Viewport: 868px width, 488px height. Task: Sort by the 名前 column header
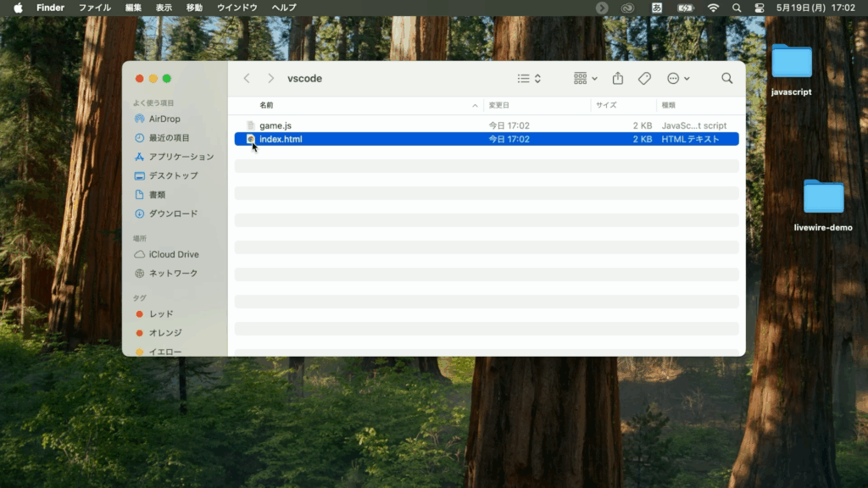point(266,105)
